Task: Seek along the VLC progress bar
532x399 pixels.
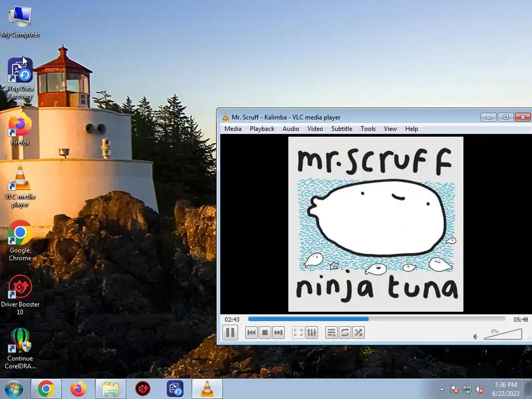Action: (377, 319)
